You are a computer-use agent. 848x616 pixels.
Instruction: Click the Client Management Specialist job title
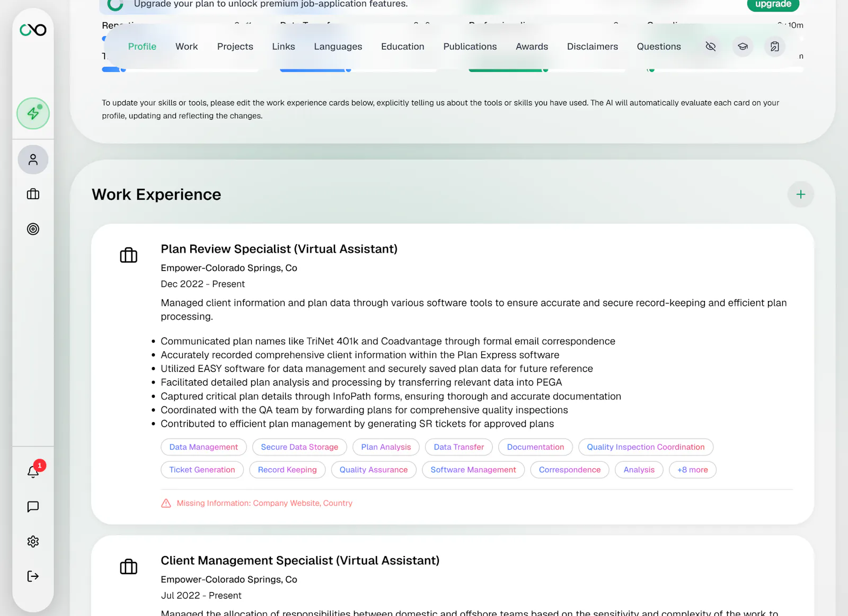pos(300,560)
